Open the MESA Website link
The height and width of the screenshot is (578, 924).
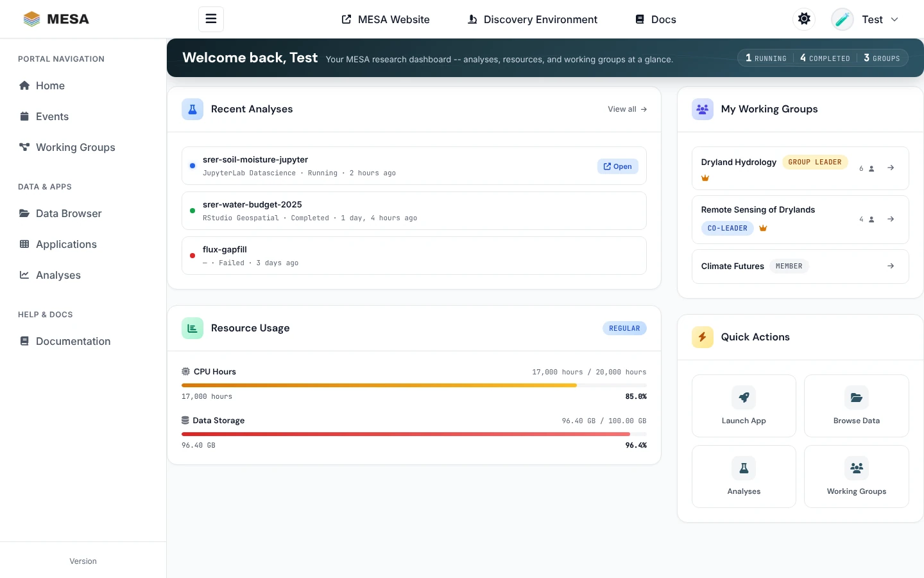pyautogui.click(x=386, y=19)
